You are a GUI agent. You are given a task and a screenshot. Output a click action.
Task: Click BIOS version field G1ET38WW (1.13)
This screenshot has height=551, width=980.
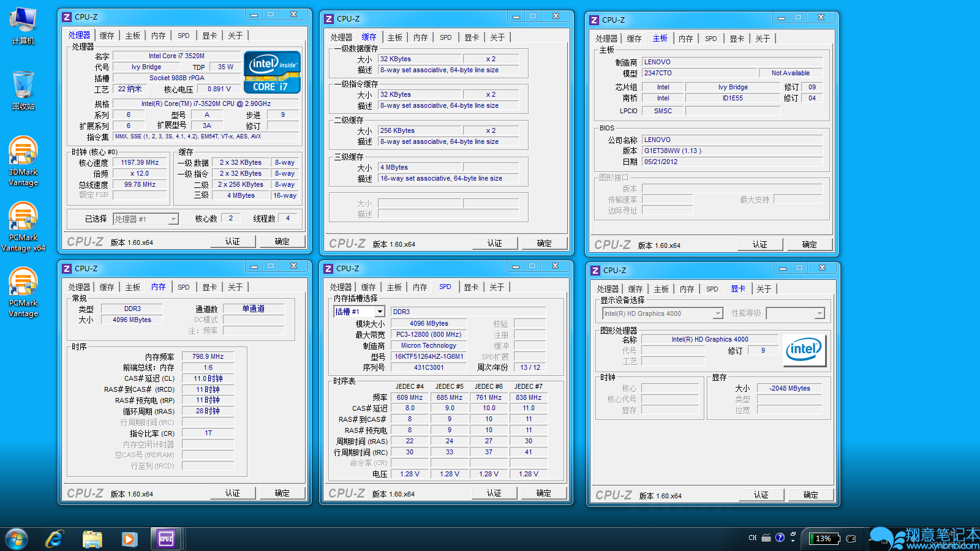(x=732, y=151)
